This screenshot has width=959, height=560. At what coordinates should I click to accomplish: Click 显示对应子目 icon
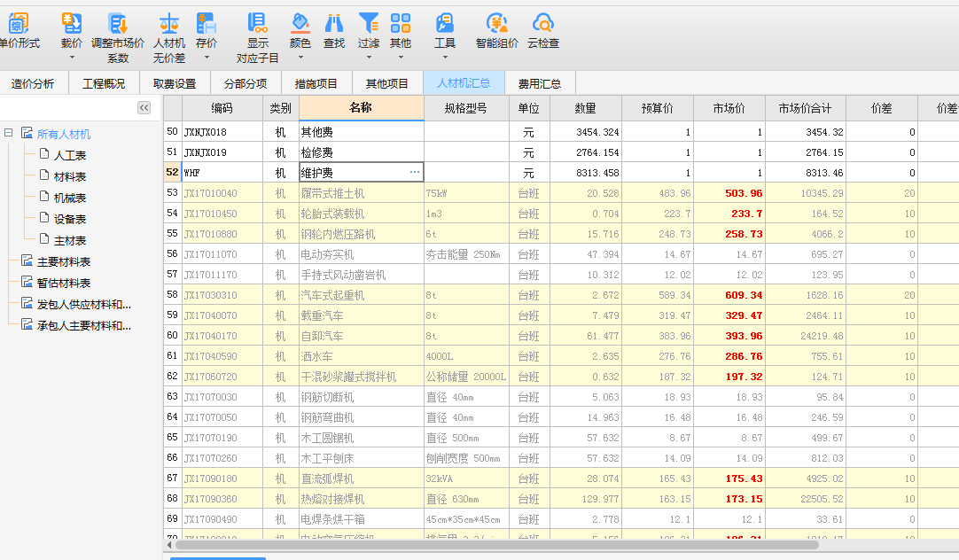click(258, 24)
